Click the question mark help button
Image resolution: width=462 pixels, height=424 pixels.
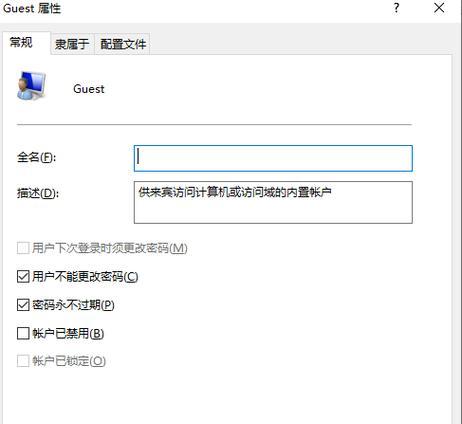[x=396, y=8]
